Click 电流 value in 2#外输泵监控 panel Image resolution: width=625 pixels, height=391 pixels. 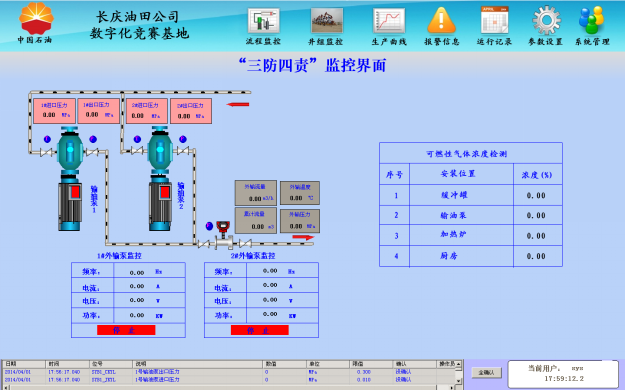[x=270, y=285]
